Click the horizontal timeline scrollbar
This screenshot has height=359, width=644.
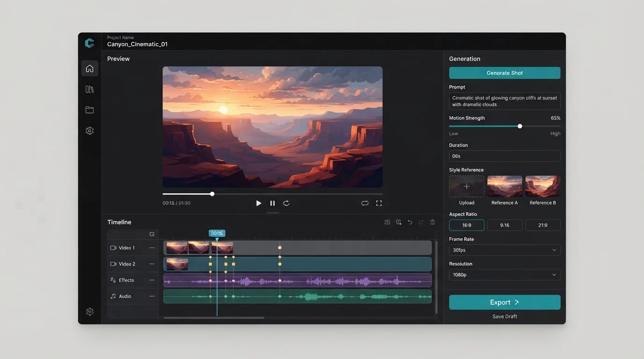tap(214, 318)
